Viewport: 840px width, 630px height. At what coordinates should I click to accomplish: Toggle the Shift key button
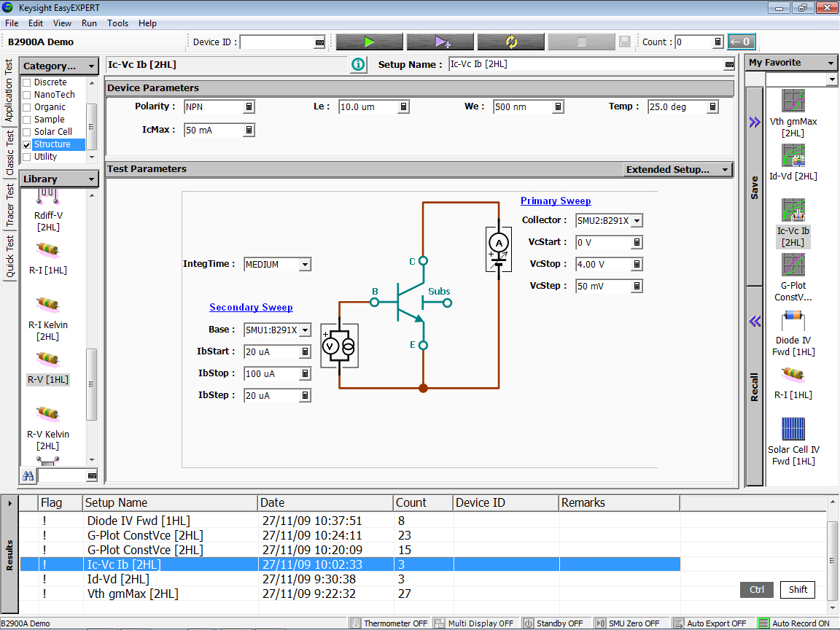(x=798, y=590)
